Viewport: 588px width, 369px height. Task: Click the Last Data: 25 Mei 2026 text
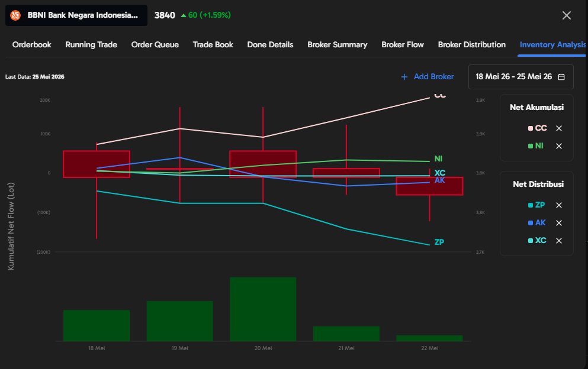pyautogui.click(x=34, y=77)
